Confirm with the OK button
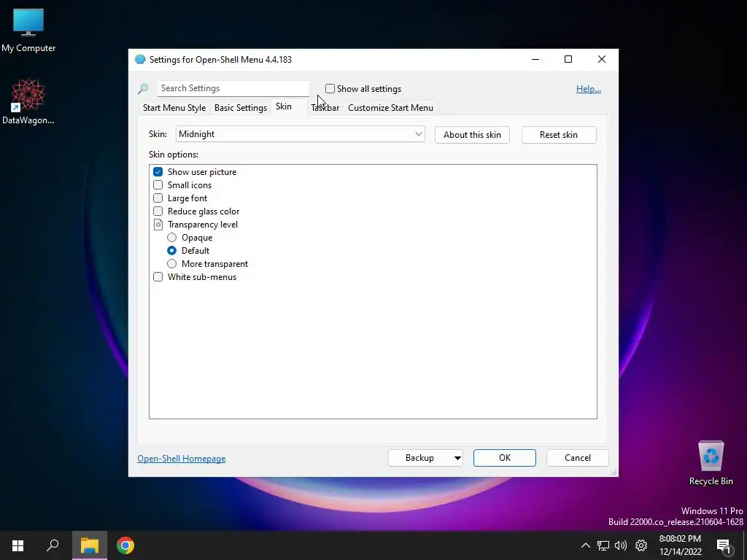747x560 pixels. coord(505,458)
